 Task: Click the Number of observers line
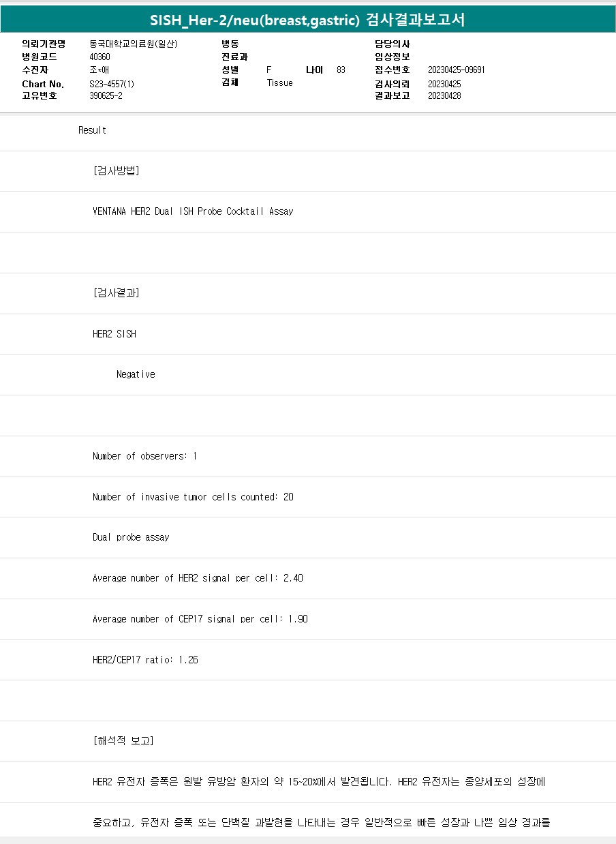click(x=144, y=456)
